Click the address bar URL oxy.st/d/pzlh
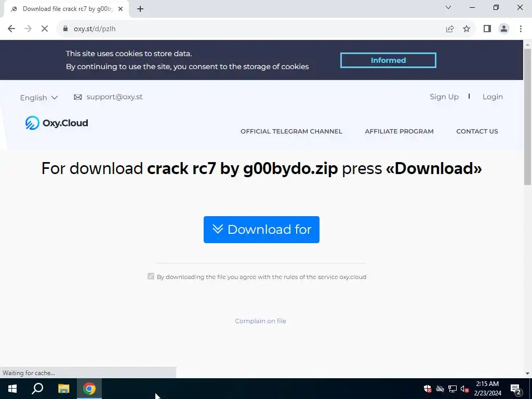Screen dimensions: 532x399 tap(95, 29)
